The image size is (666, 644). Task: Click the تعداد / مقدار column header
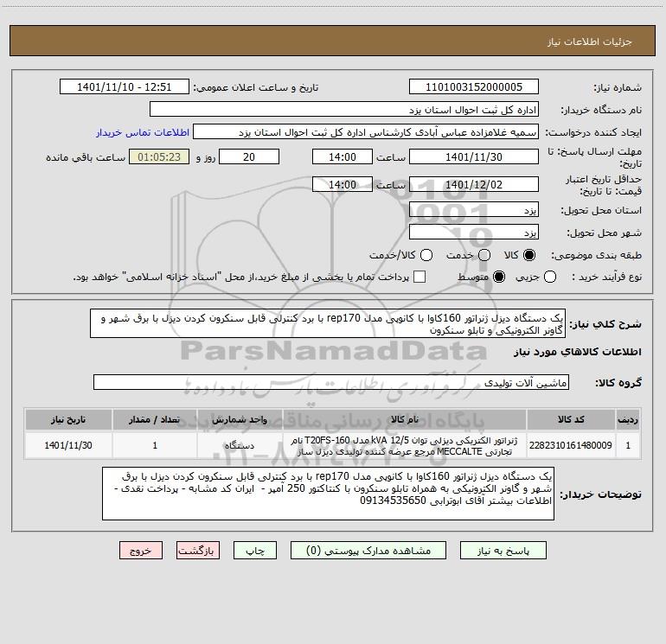[x=155, y=419]
